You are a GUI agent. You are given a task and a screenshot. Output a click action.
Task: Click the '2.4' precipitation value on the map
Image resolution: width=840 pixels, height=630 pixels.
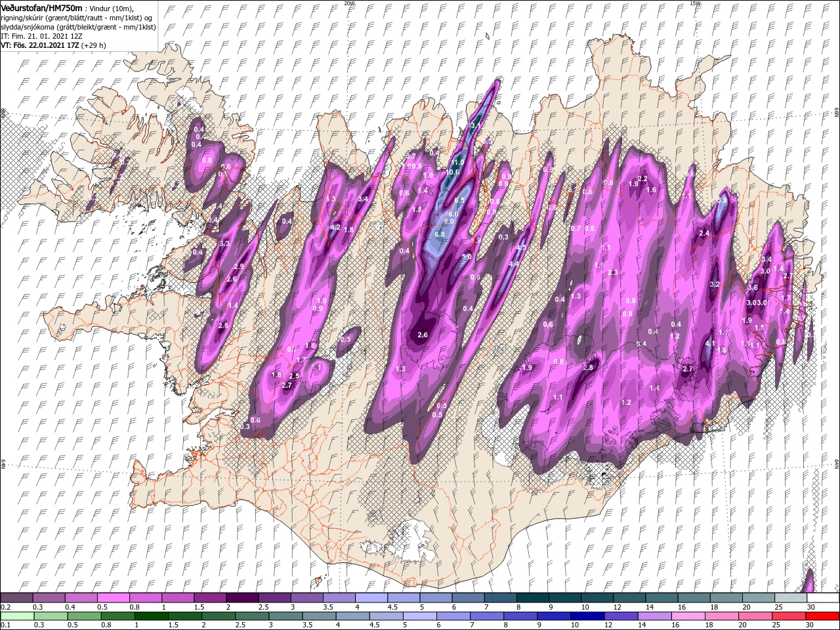(x=705, y=233)
